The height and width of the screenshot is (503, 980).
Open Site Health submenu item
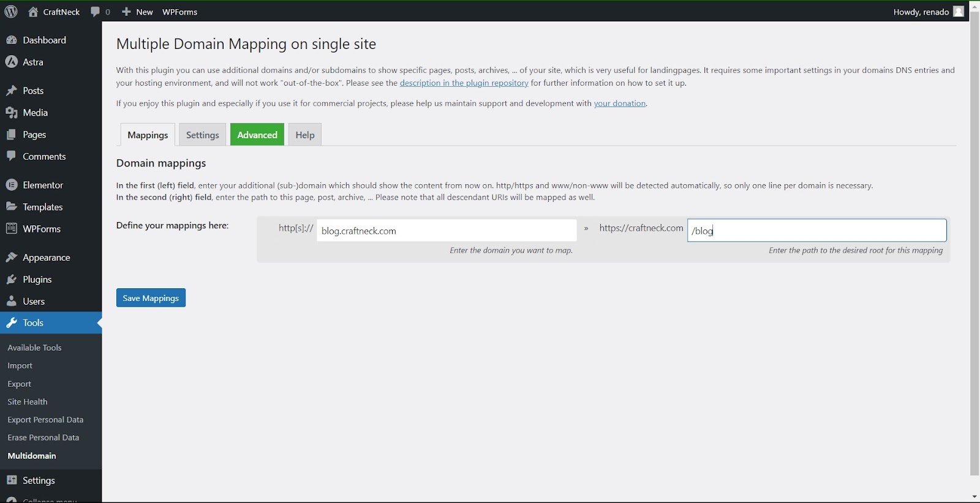(x=27, y=402)
